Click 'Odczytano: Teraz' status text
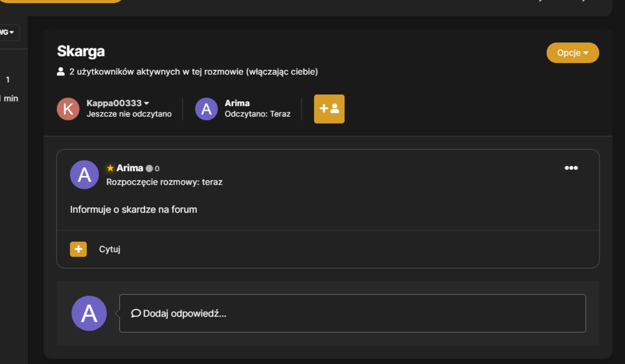Screen dimensions: 625x364 (x=257, y=114)
